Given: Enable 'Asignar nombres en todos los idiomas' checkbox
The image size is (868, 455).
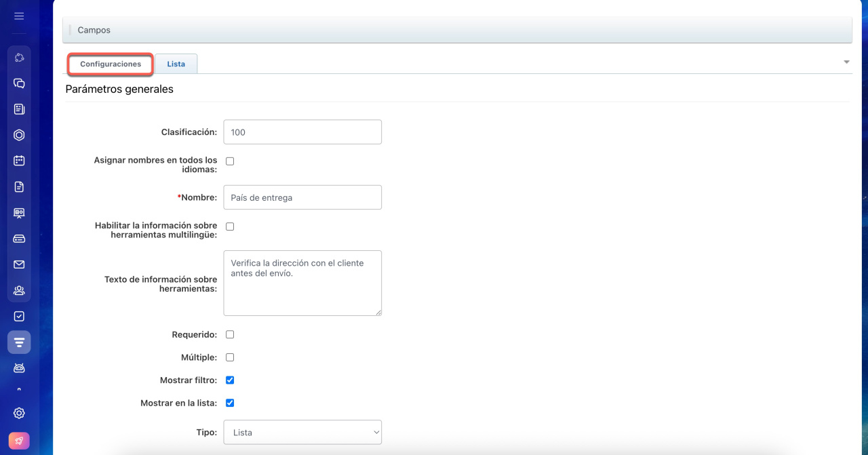Looking at the screenshot, I should click(230, 161).
